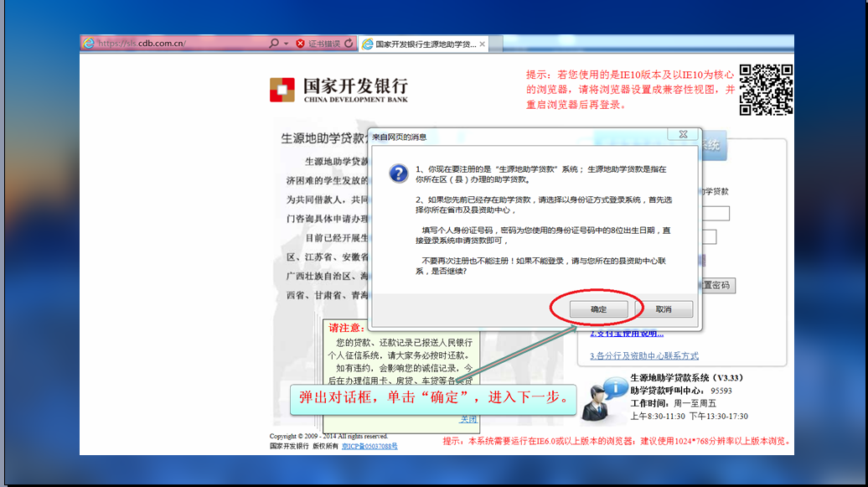This screenshot has width=868, height=487.
Task: Click the 确定 button in the dialog
Action: click(x=598, y=309)
